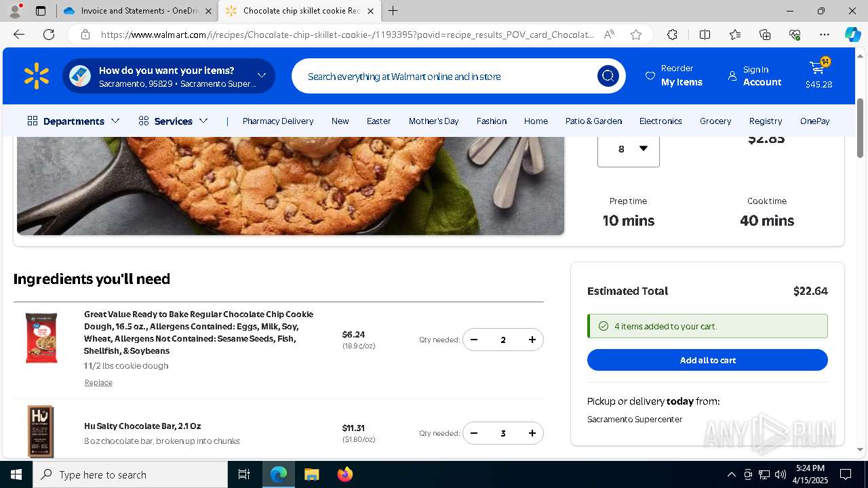Open browser extensions puzzle icon

(x=672, y=35)
